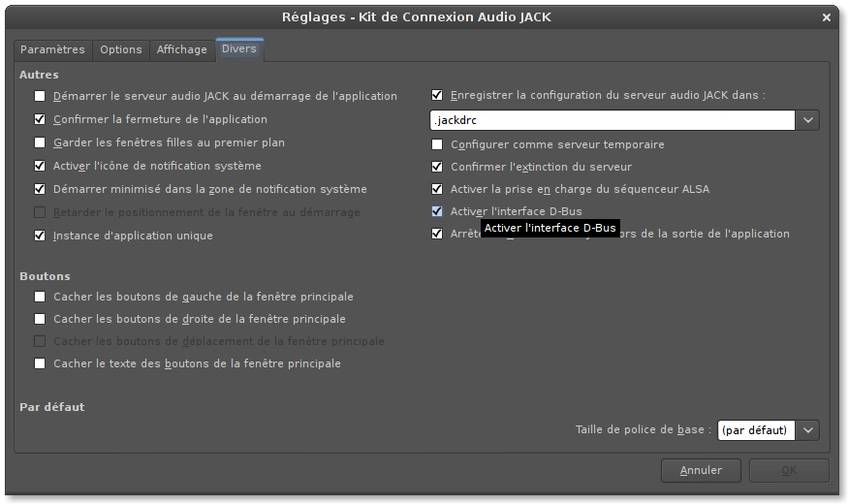Click the Taille de police de base label
The height and width of the screenshot is (504, 848).
644,430
